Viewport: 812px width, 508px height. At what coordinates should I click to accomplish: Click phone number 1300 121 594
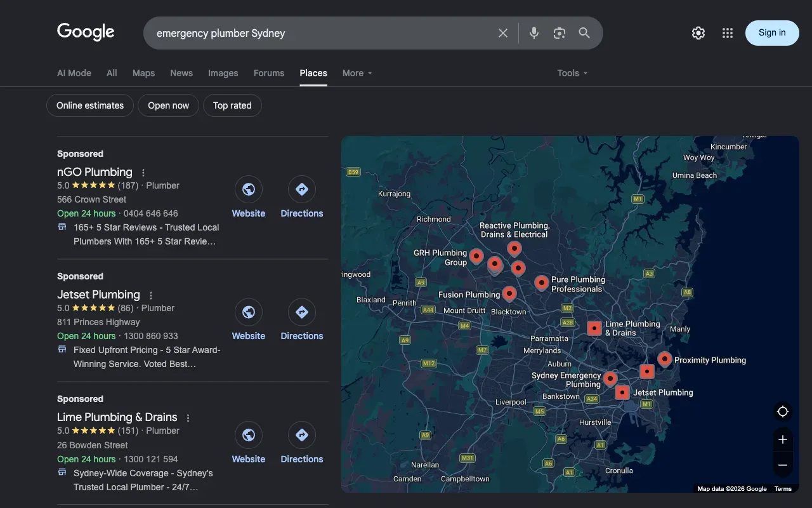point(151,459)
